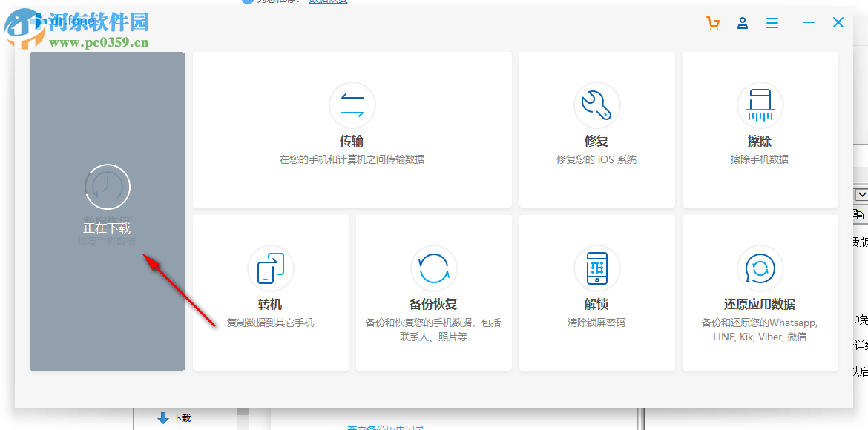Select the gray 数据恢复 downloading panel

click(x=107, y=211)
